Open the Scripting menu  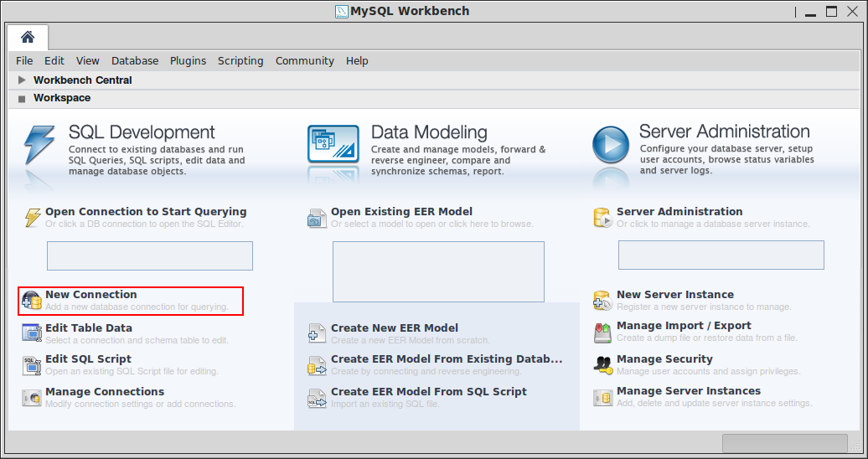240,61
